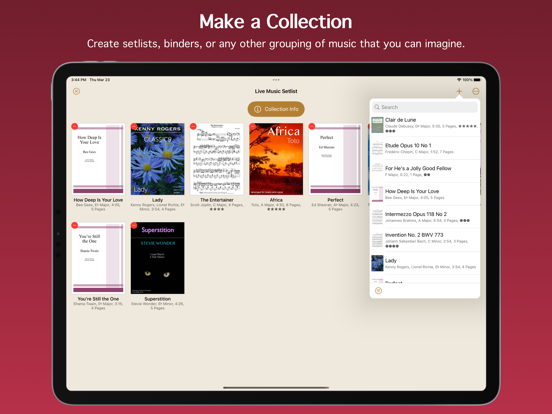
Task: Select Intermezzo Opus 118 No 2 row
Action: pos(425,217)
